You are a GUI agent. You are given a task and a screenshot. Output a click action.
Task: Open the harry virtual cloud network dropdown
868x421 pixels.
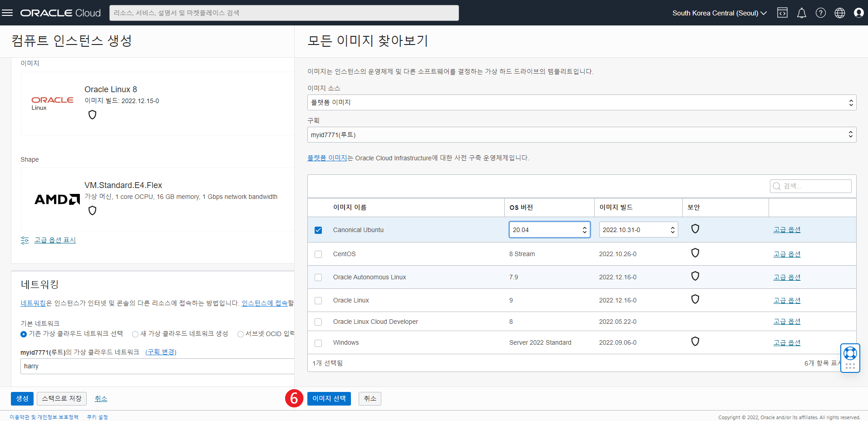(157, 366)
